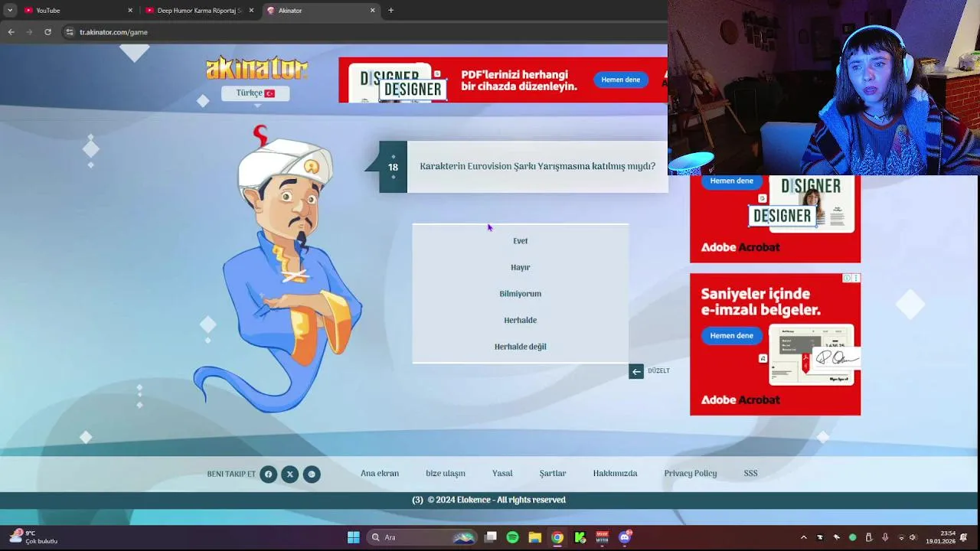This screenshot has width=980, height=551.
Task: Click the Akinator logo
Action: point(256,68)
